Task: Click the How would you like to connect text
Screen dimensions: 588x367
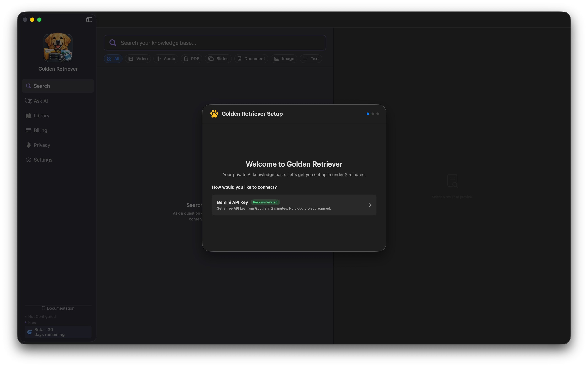Action: point(244,187)
